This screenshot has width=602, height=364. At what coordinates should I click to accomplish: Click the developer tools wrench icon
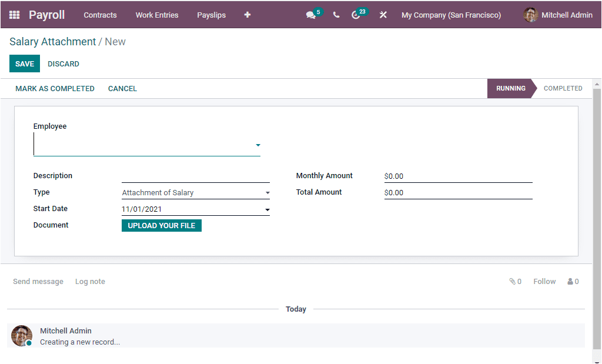click(x=383, y=15)
